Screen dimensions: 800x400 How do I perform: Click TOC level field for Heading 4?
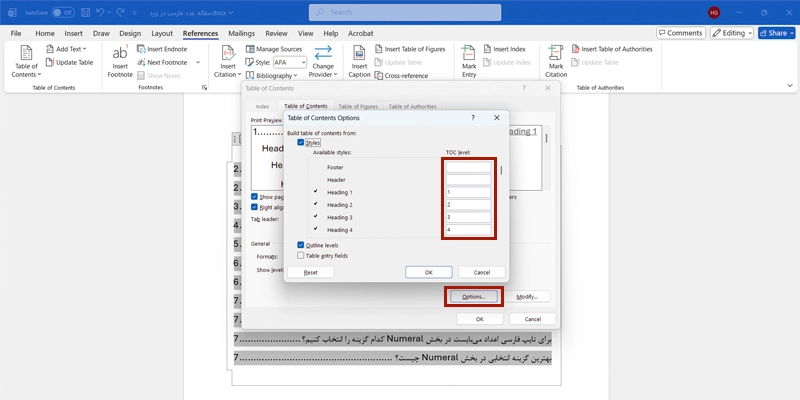pos(468,230)
